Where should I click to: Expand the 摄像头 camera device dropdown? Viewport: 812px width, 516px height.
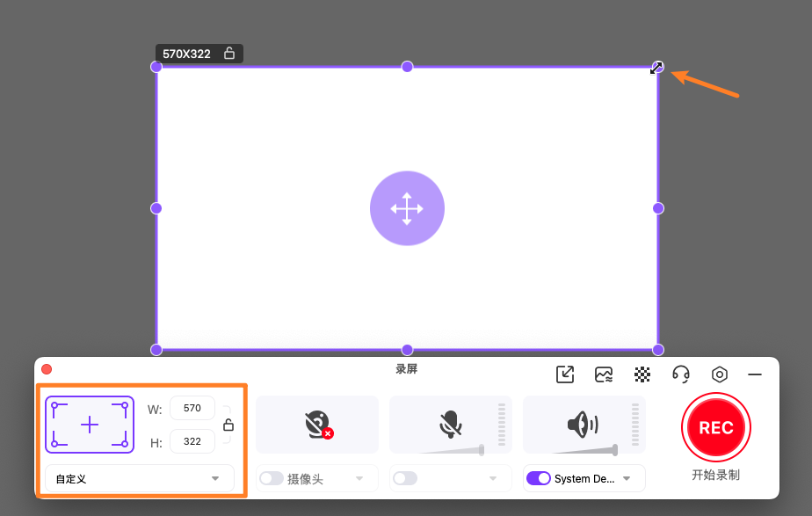pyautogui.click(x=359, y=478)
